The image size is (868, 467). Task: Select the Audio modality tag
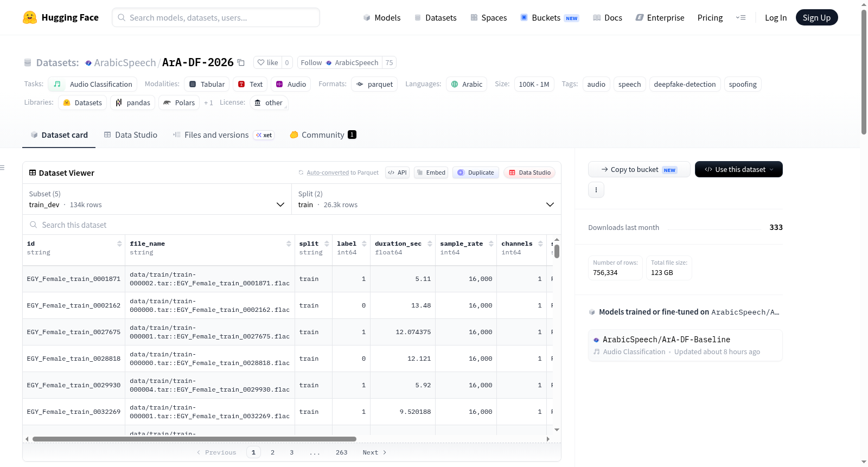pyautogui.click(x=291, y=84)
